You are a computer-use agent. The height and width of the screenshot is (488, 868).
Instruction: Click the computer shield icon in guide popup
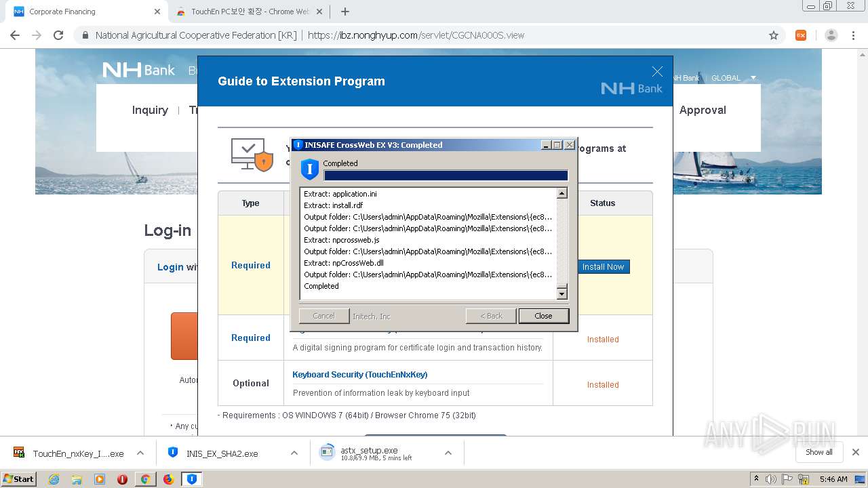tap(252, 155)
